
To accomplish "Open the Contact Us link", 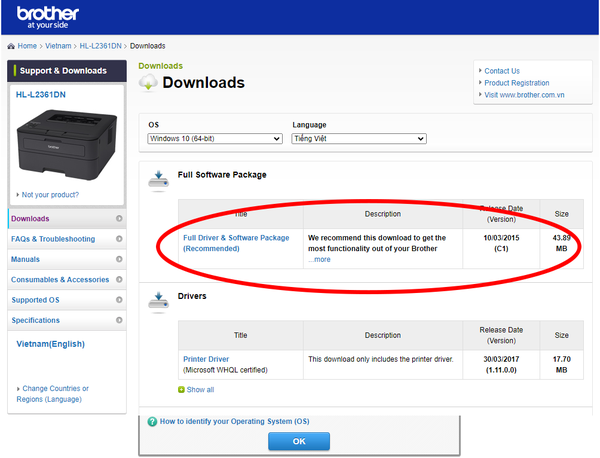I will click(x=502, y=71).
